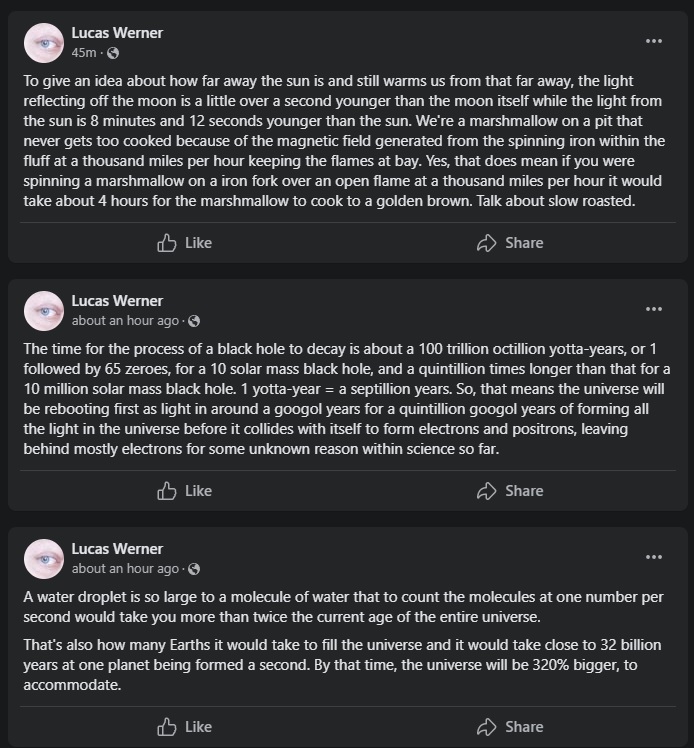Viewport: 694px width, 748px height.
Task: Open the Lucas Werner name link on the 45m post
Action: (x=117, y=33)
